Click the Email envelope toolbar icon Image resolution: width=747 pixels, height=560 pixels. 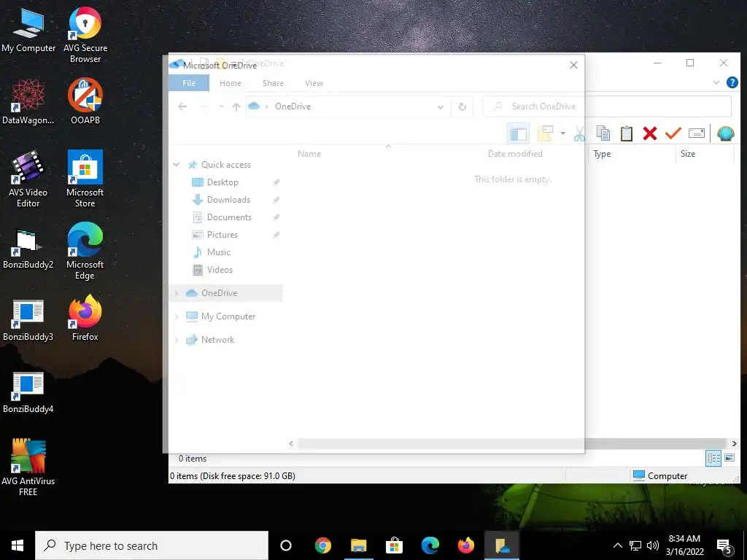[697, 133]
